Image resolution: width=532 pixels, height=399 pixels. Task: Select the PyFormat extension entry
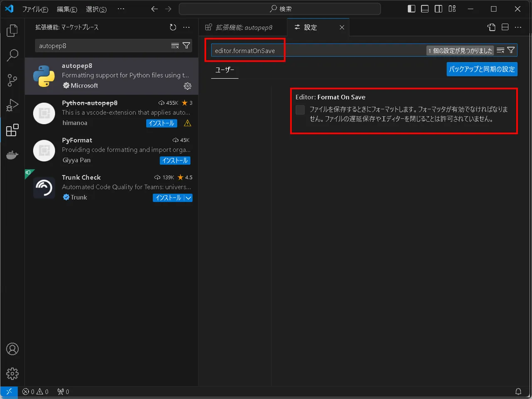pos(111,150)
